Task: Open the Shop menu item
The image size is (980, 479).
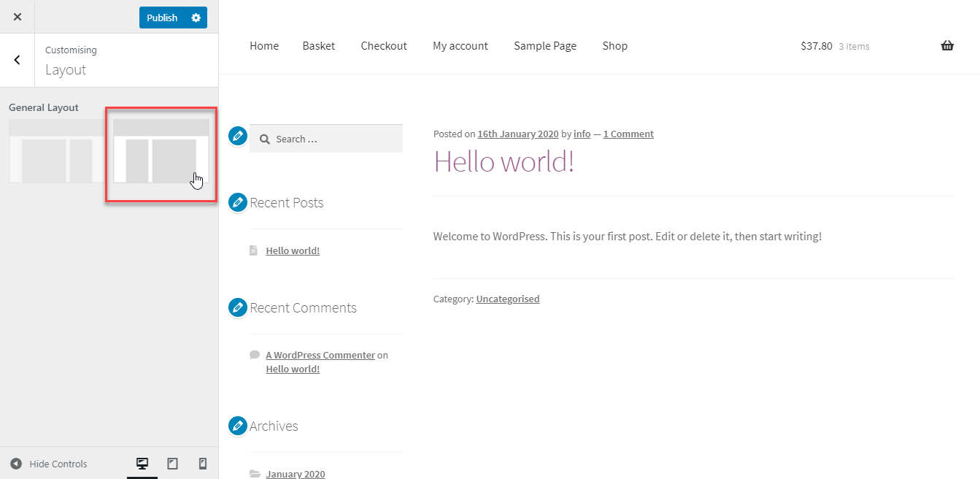Action: point(615,46)
